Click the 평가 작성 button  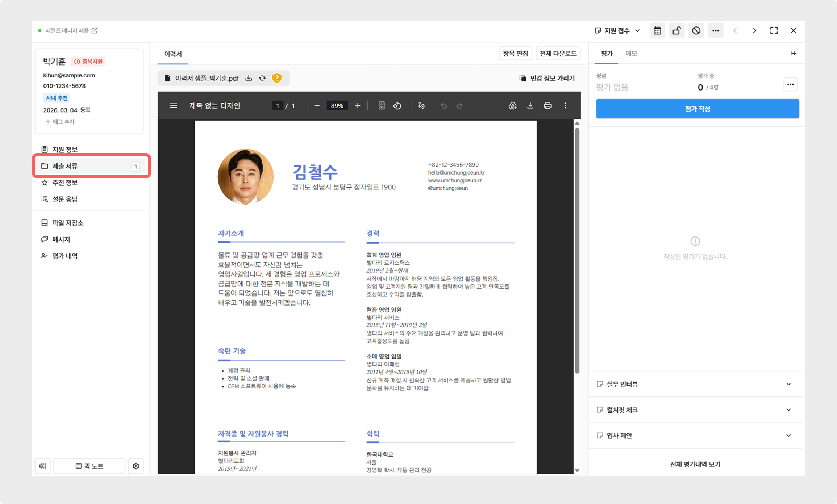[x=697, y=109]
